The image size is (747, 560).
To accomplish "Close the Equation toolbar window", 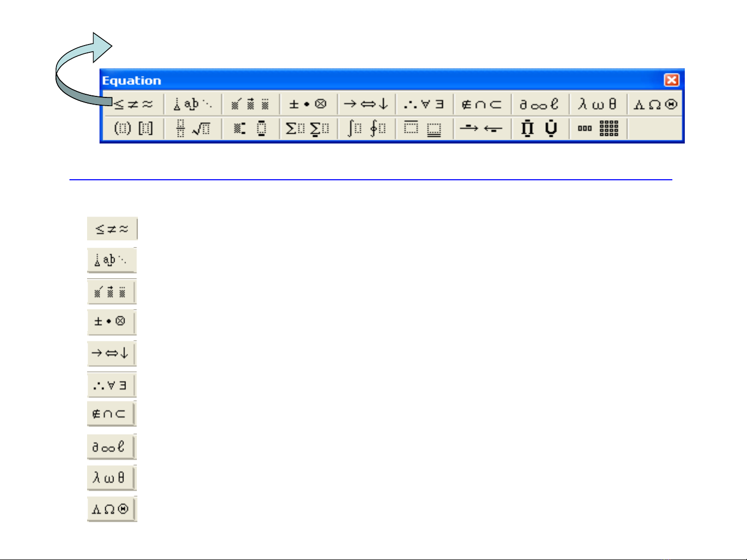I will click(671, 80).
